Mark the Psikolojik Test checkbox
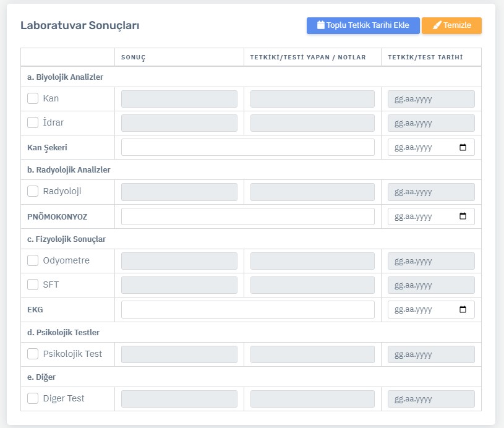This screenshot has width=504, height=428. [x=33, y=354]
